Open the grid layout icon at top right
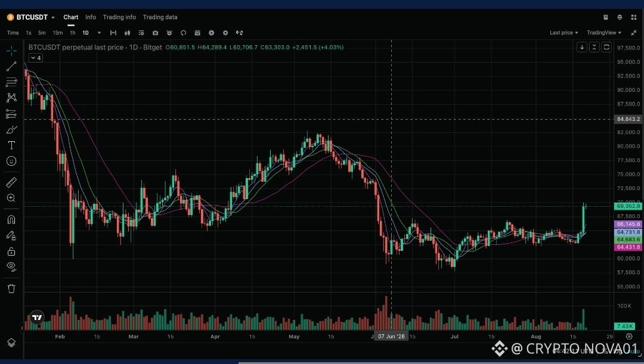Image resolution: width=644 pixels, height=364 pixels. tap(634, 17)
